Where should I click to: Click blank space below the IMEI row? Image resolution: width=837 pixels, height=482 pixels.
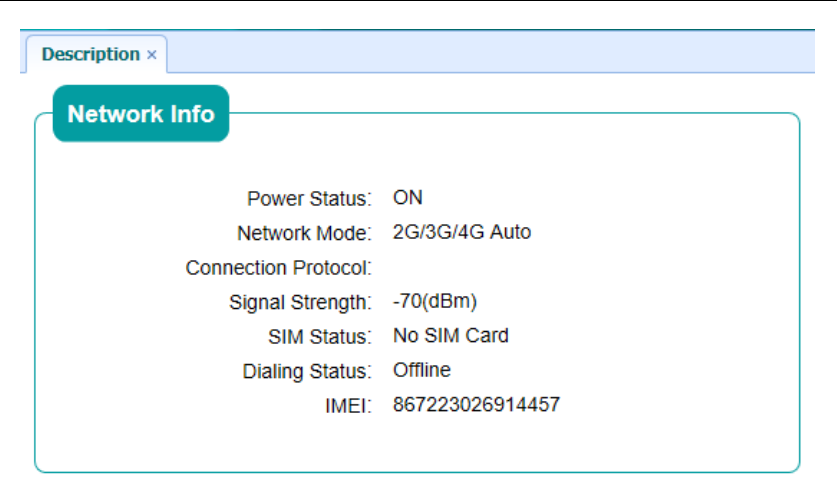click(x=420, y=445)
